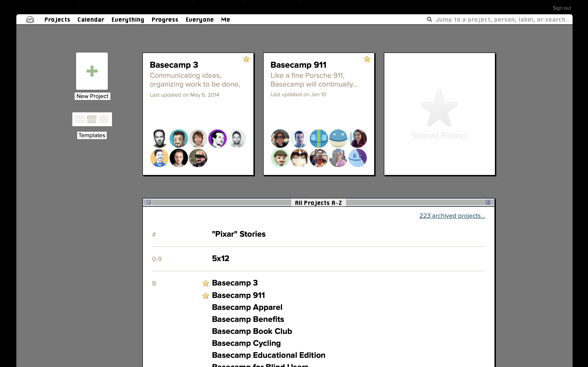588x367 pixels.
Task: Unstar the Basecamp 3 project card
Action: tap(246, 59)
